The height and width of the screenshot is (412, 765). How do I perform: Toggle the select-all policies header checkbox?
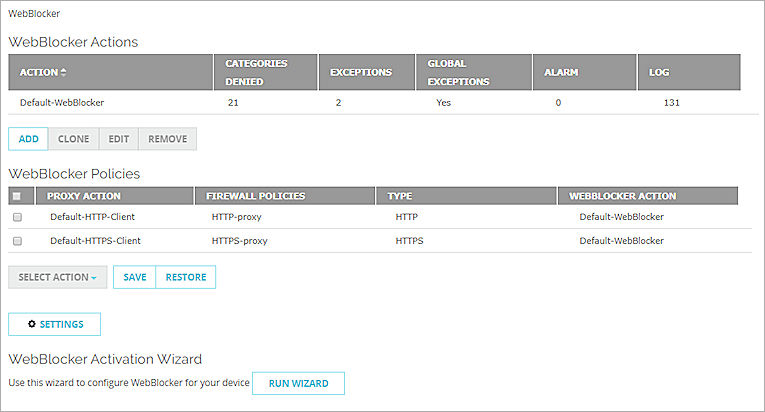(17, 196)
